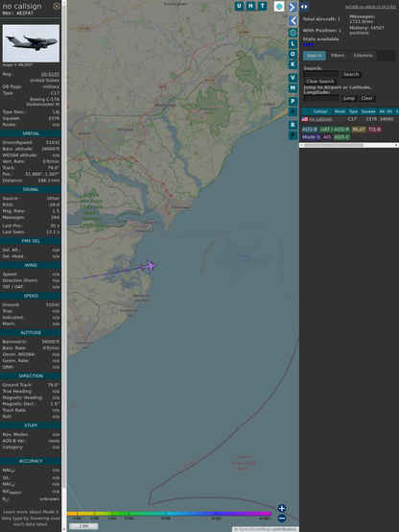Click the altitude color scale legend
Image resolution: width=399 pixels, height=532 pixels.
pyautogui.click(x=169, y=514)
